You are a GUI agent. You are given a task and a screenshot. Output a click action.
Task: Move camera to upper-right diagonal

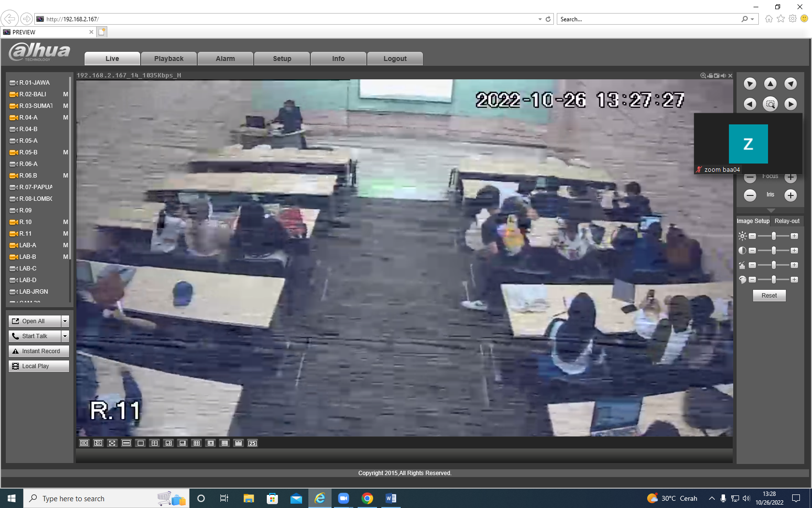coord(790,84)
